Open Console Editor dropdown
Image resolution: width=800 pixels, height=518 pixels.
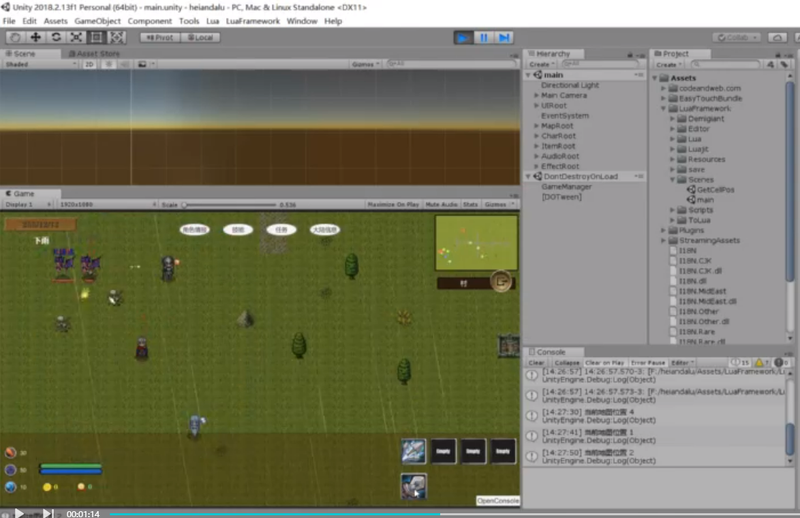pos(682,362)
